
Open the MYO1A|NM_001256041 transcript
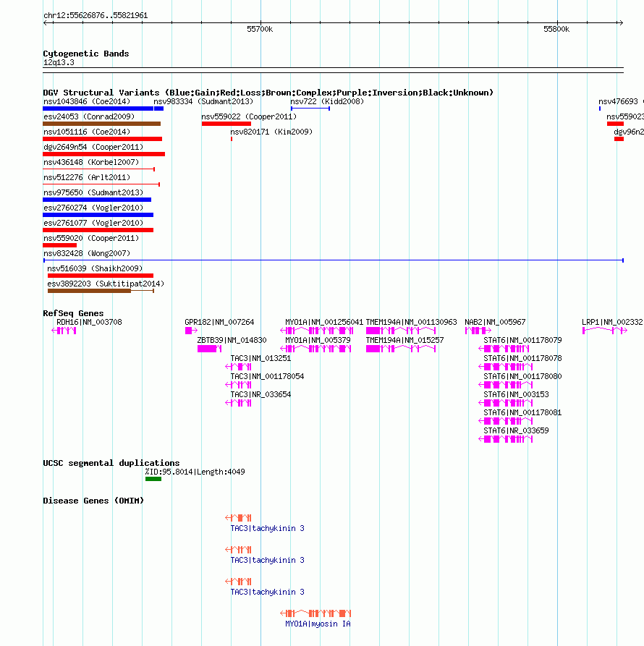click(x=316, y=331)
